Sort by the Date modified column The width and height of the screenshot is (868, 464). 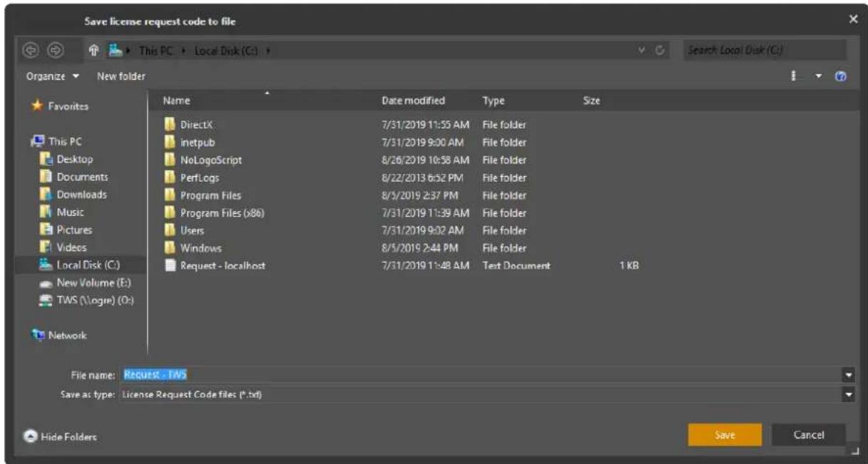click(414, 100)
